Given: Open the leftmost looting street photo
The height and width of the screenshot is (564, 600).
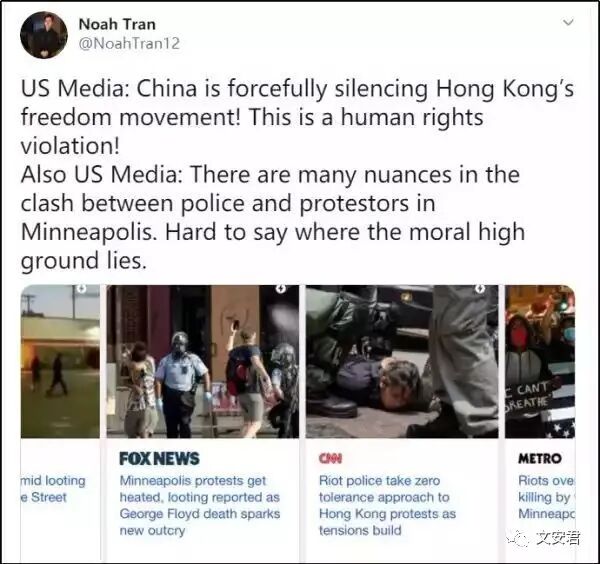Looking at the screenshot, I should (60, 361).
